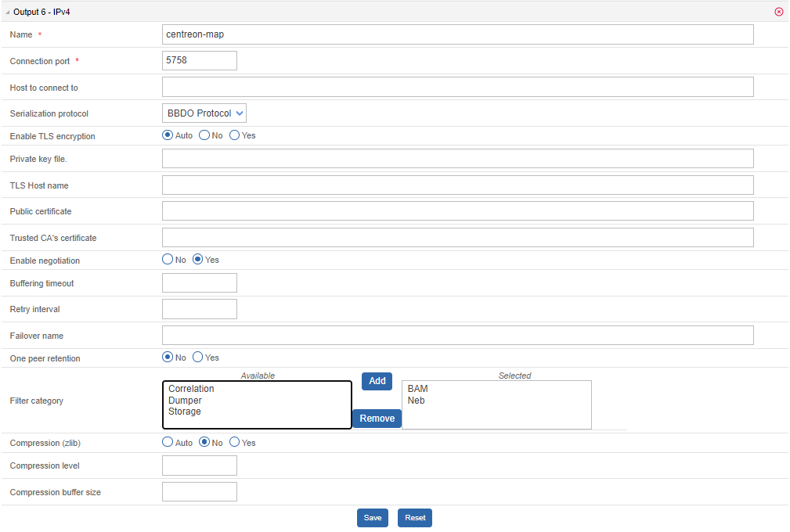
Task: Delete Output 6 with red remove icon
Action: (x=778, y=12)
